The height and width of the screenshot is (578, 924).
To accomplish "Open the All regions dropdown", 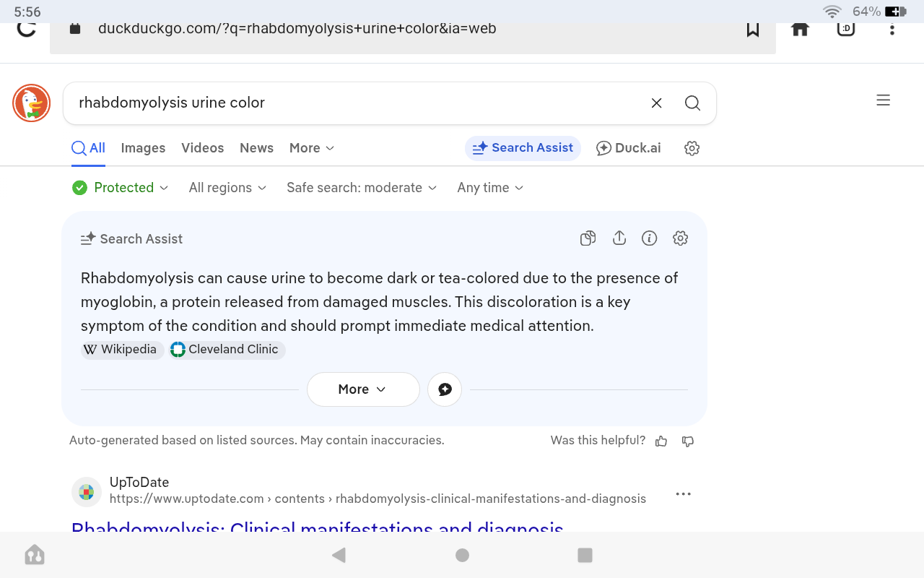I will [x=227, y=188].
